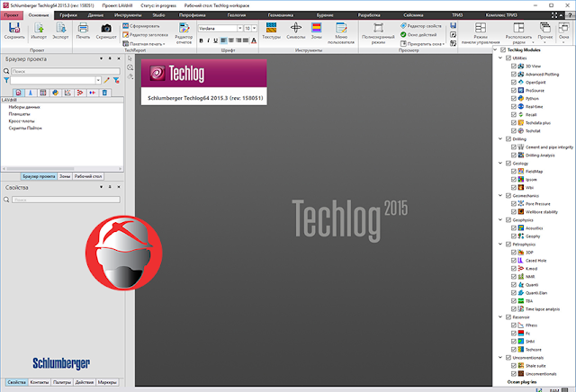Collapse the Geology tree group
Image resolution: width=576 pixels, height=392 pixels.
500,163
